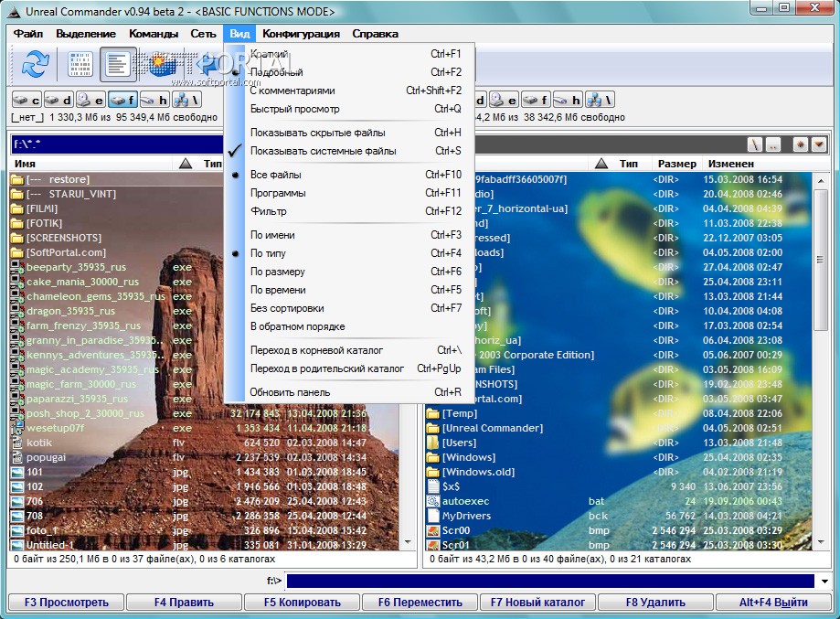Select the Программы filter option
This screenshot has width=840, height=619.
(x=349, y=192)
